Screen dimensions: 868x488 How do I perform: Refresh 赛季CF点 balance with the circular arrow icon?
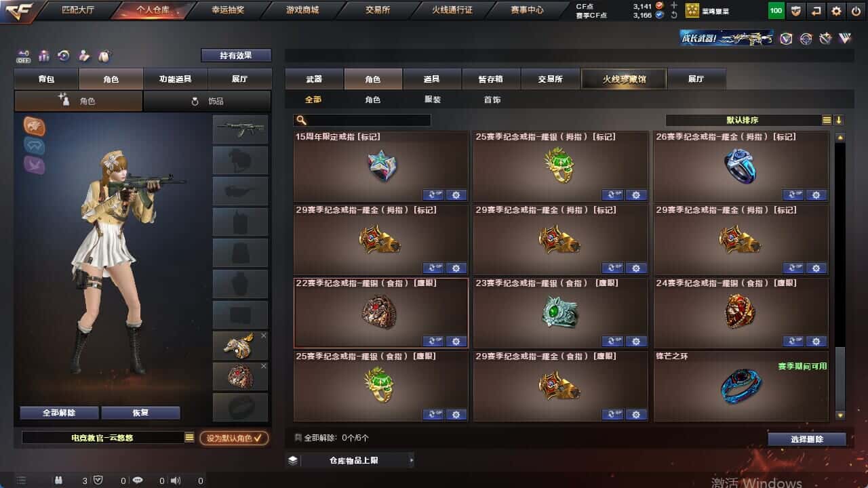point(673,15)
